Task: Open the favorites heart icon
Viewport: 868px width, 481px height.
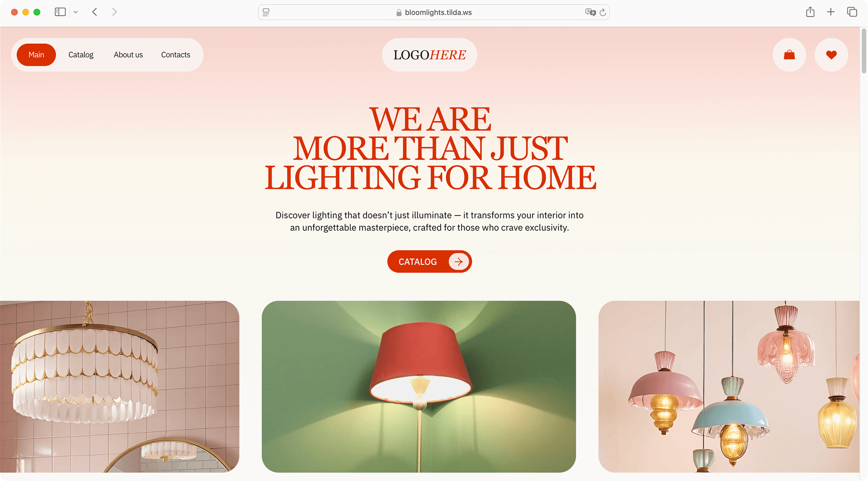Action: pos(831,55)
